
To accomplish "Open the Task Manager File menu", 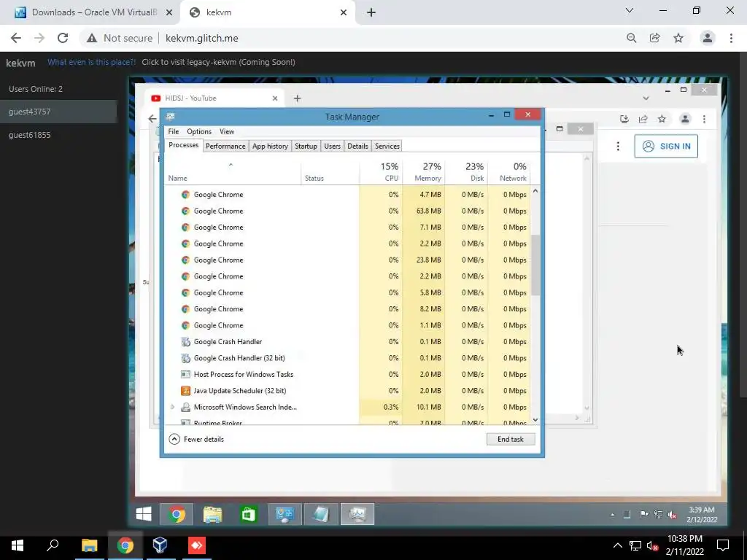I will pyautogui.click(x=174, y=131).
